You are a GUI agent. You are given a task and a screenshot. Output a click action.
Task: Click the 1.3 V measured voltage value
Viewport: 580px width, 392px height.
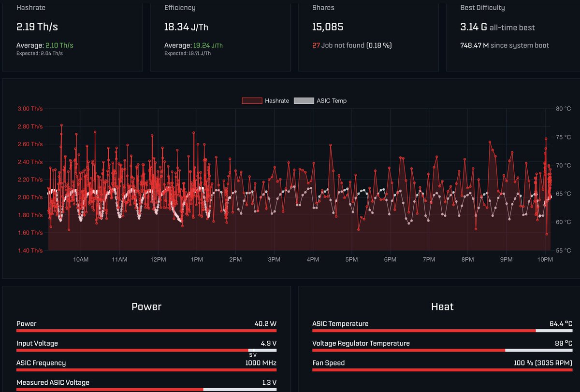269,382
